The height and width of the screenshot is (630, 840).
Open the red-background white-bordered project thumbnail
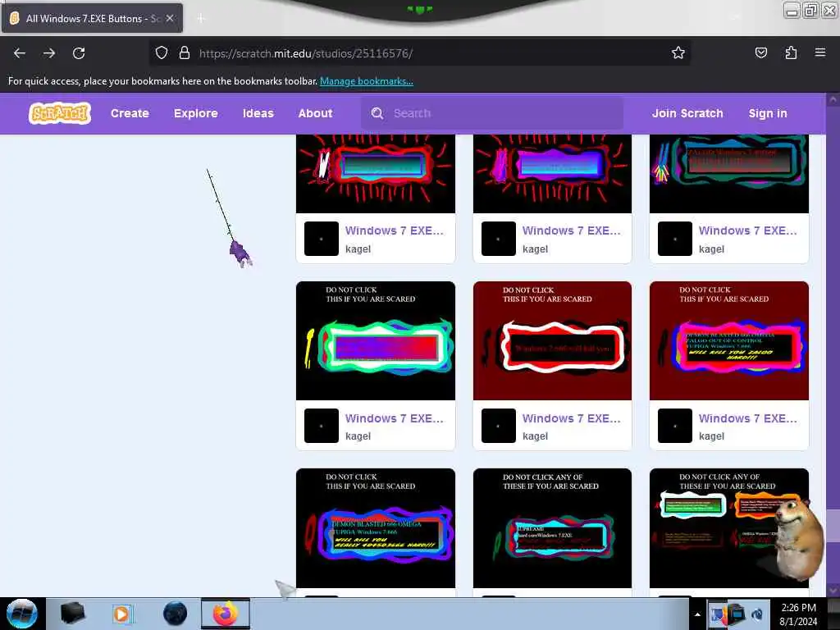pos(552,340)
